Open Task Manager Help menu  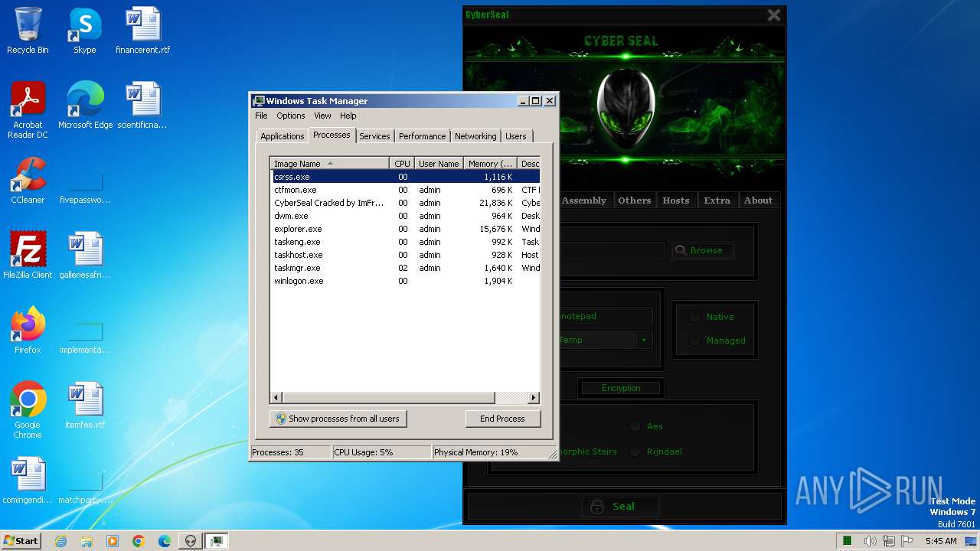tap(348, 116)
